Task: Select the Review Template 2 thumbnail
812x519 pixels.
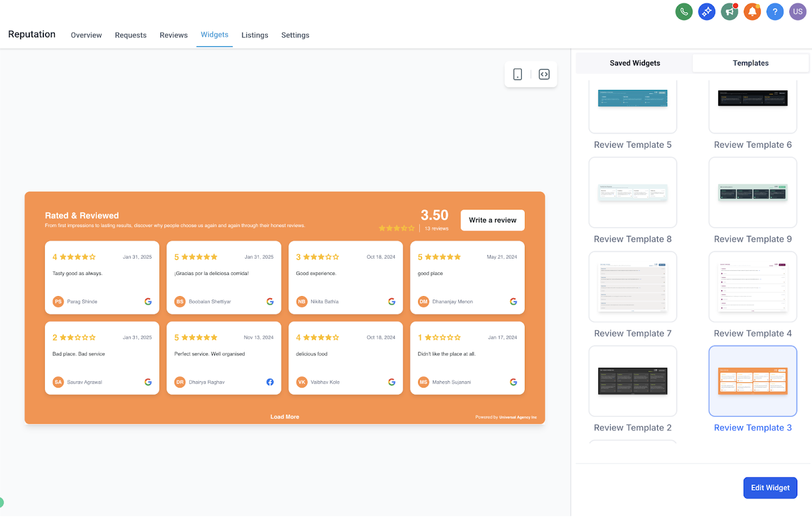Action: [633, 381]
